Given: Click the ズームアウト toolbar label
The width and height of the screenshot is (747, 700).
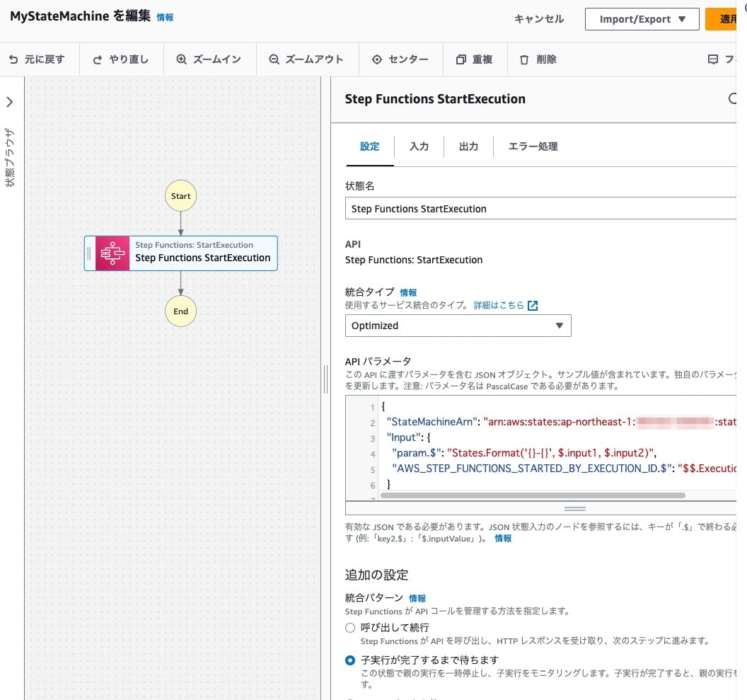Looking at the screenshot, I should 314,59.
